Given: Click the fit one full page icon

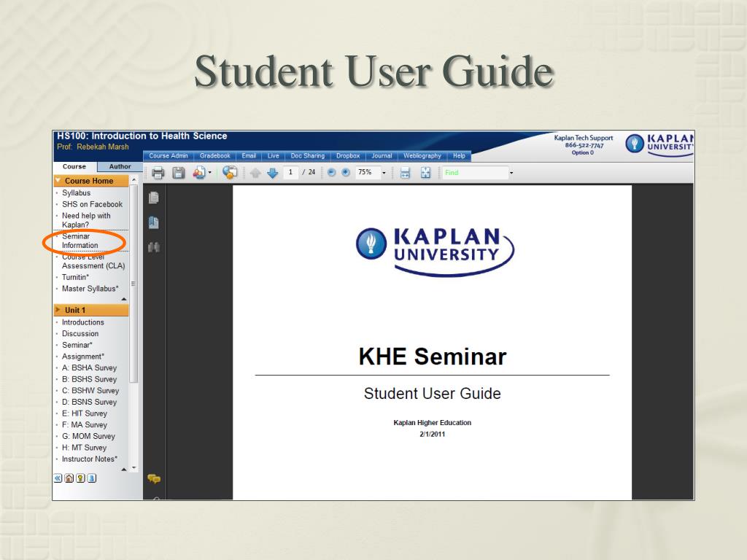Looking at the screenshot, I should pyautogui.click(x=425, y=173).
